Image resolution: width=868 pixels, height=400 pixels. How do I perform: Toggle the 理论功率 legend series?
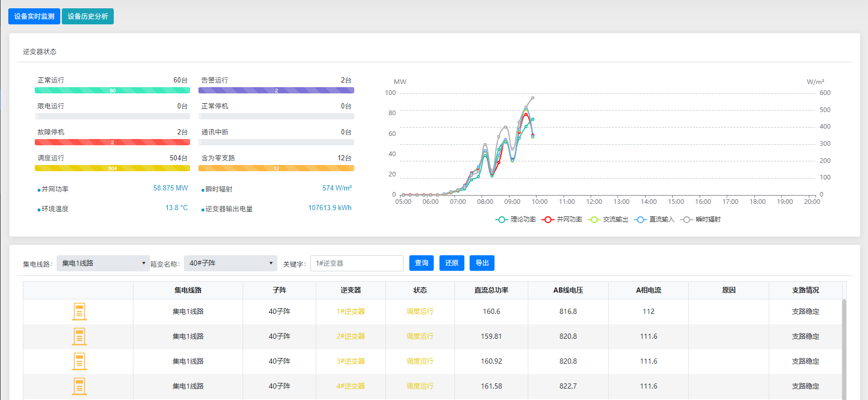[516, 219]
